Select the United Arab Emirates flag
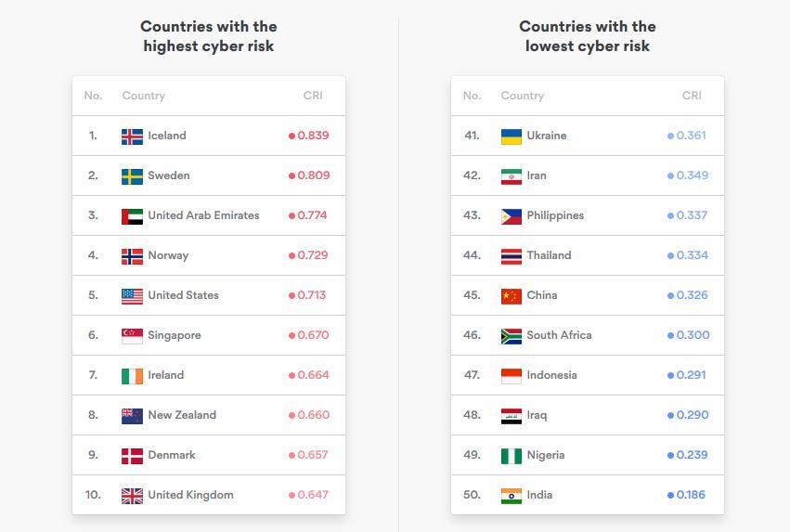The height and width of the screenshot is (532, 790). point(132,216)
